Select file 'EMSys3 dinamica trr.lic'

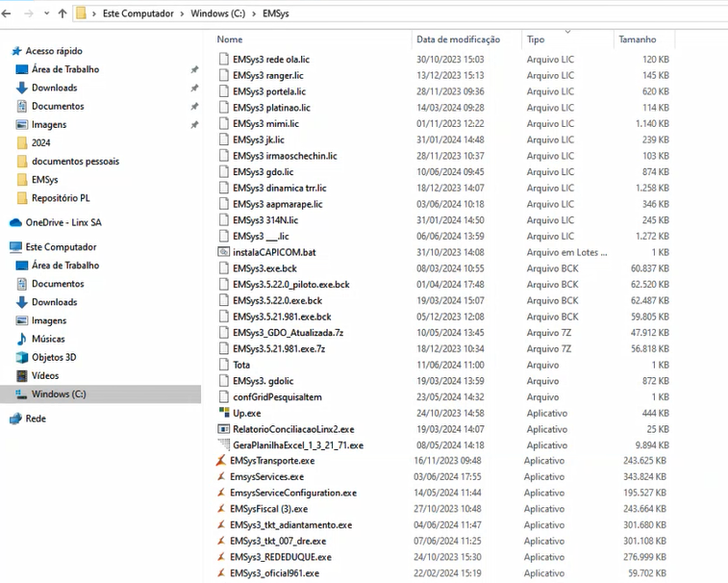280,188
